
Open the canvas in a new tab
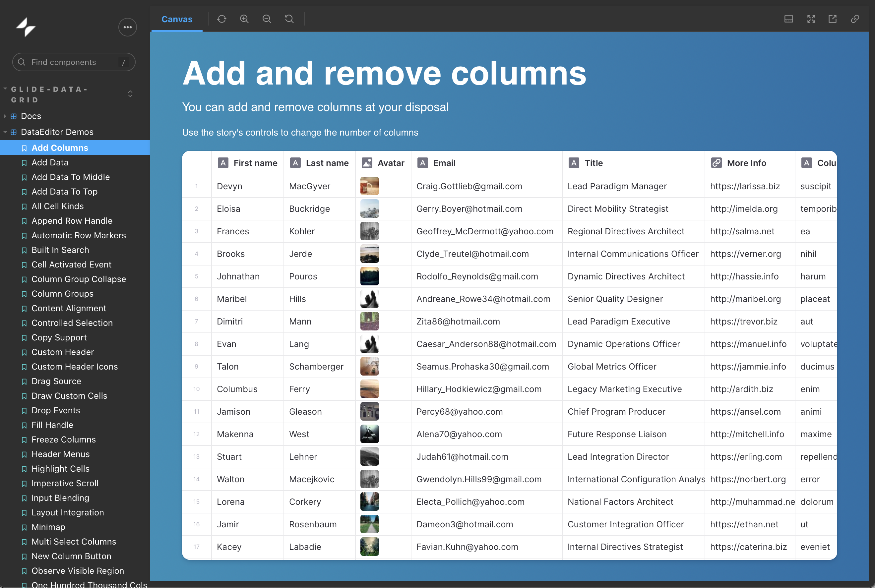tap(833, 19)
